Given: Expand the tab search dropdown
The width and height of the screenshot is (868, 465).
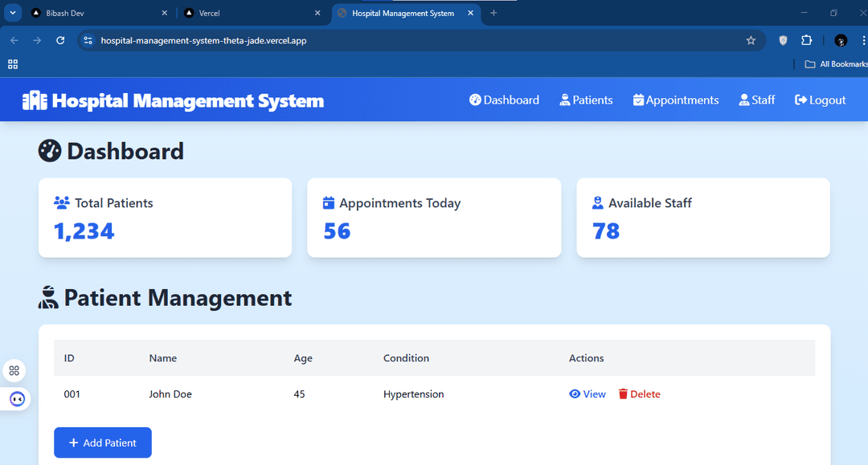Looking at the screenshot, I should coord(13,13).
